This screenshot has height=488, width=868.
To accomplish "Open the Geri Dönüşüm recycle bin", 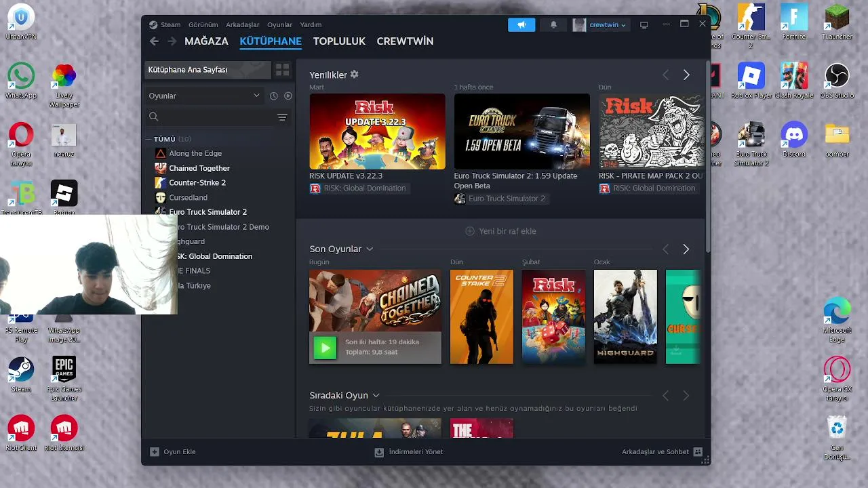I will coord(837,437).
